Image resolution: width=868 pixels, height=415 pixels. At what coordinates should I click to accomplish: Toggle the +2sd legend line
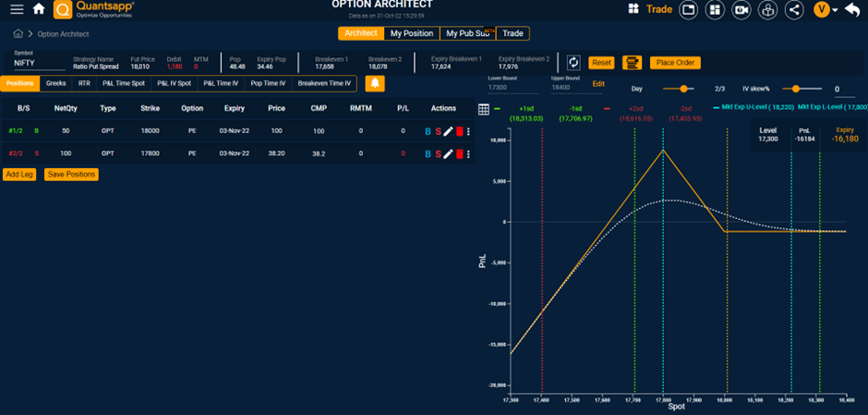point(635,113)
